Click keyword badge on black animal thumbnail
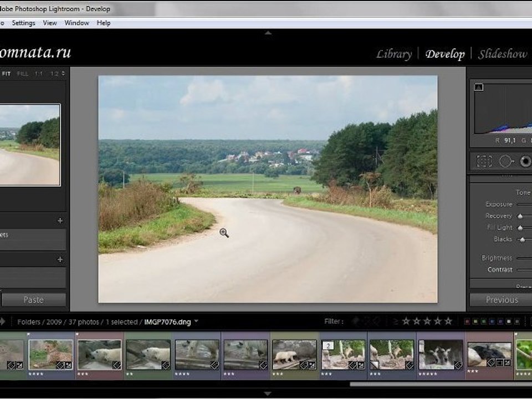 [x=492, y=362]
